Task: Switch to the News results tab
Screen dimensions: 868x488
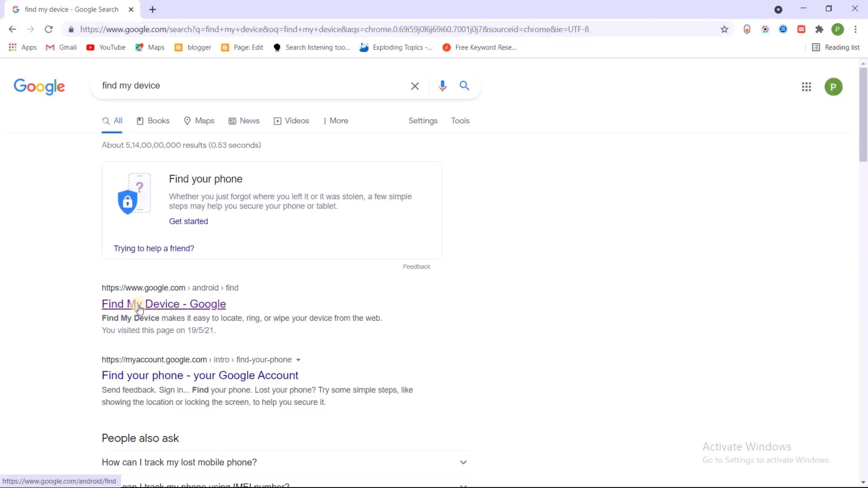Action: pos(244,121)
